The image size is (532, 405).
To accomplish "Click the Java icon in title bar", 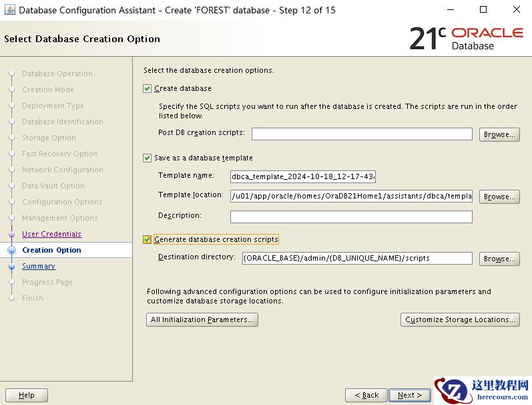I will (9, 10).
